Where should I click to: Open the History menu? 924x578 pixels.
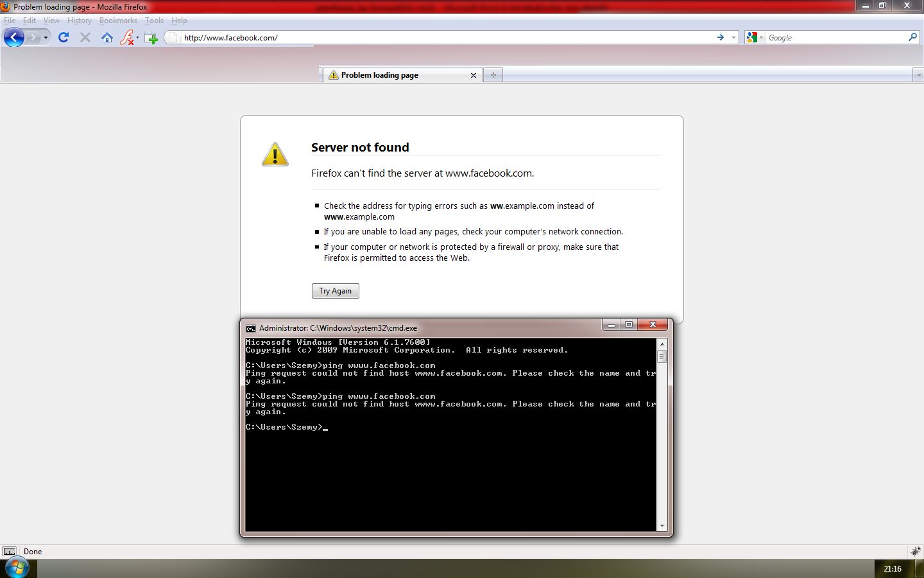(x=80, y=21)
